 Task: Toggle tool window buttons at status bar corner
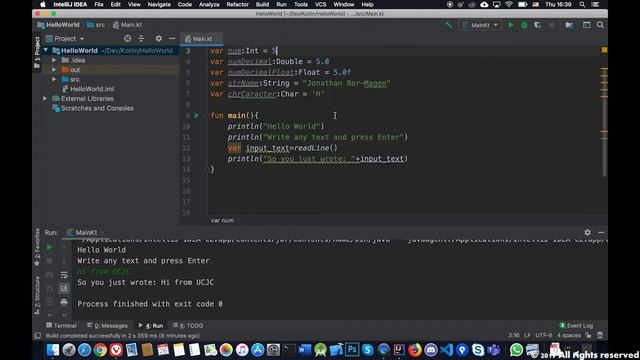coord(38,336)
